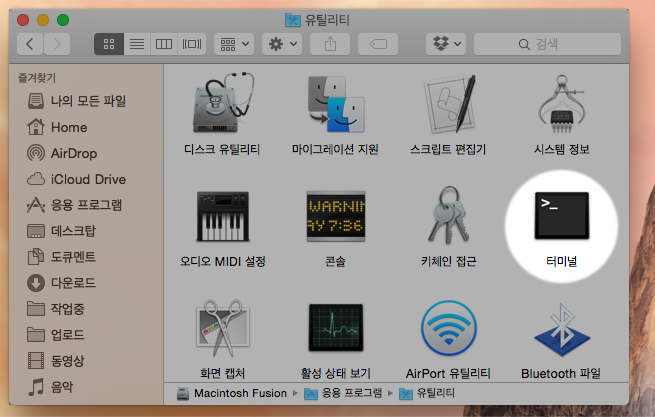Open 나의 모든 파일 in sidebar
The width and height of the screenshot is (655, 417).
click(76, 101)
